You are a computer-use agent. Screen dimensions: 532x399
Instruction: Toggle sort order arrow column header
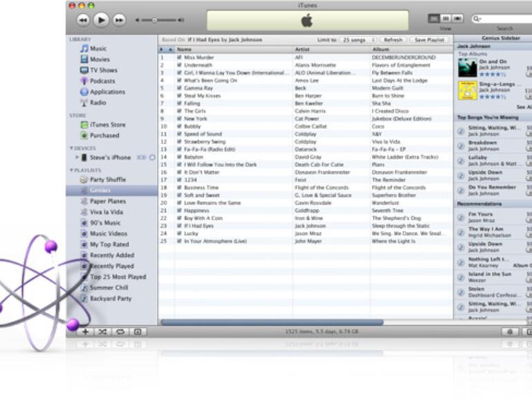171,50
